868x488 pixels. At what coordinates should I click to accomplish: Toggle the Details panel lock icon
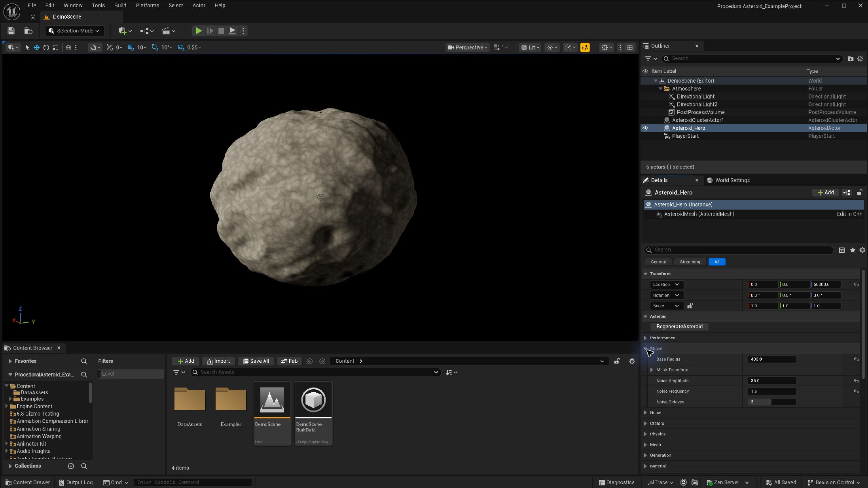pos(859,193)
